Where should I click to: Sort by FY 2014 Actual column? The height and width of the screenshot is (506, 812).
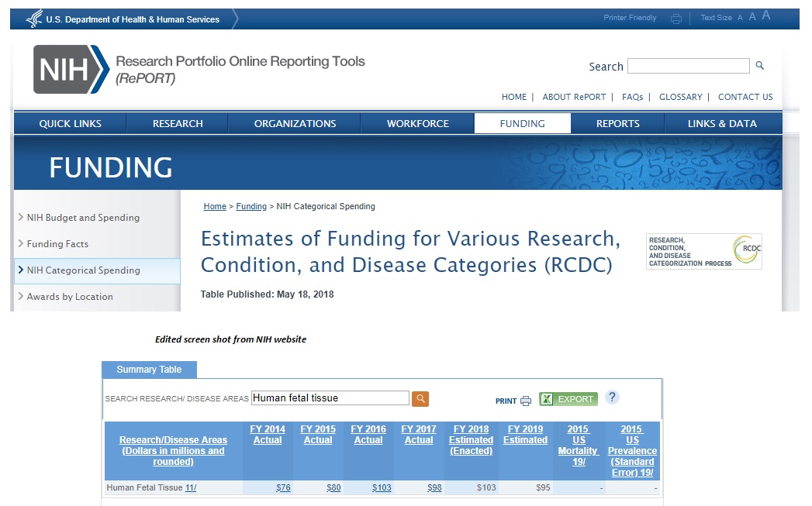point(268,435)
